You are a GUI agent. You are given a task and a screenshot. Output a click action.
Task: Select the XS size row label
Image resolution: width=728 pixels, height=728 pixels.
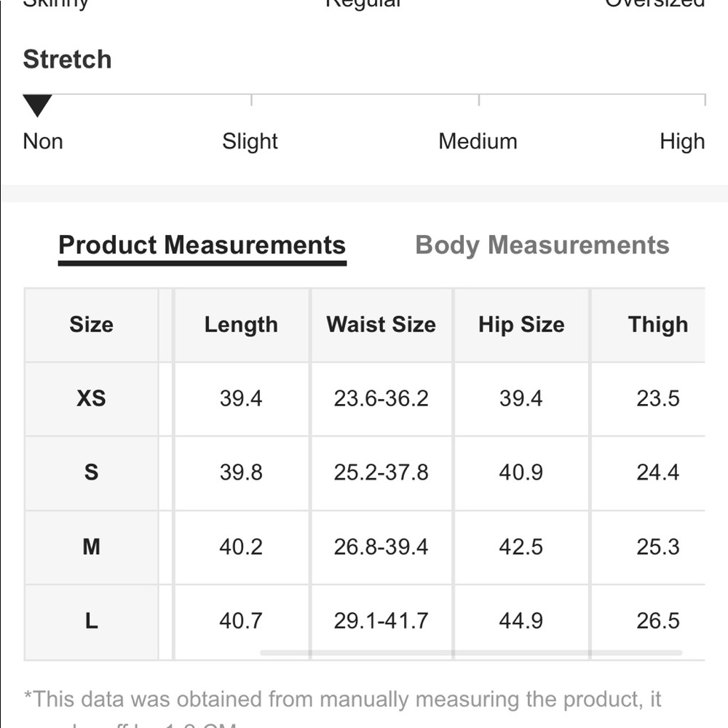[x=91, y=398]
